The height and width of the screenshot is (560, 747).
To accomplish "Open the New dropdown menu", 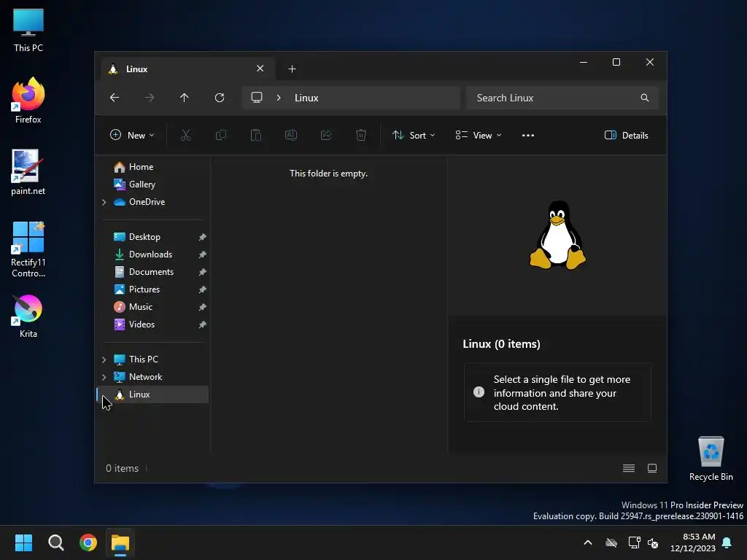I will point(133,135).
